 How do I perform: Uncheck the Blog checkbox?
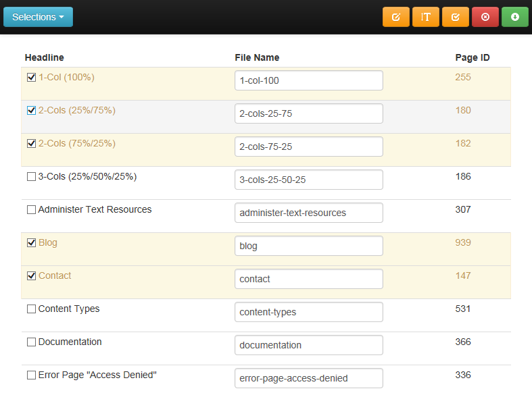(x=31, y=243)
